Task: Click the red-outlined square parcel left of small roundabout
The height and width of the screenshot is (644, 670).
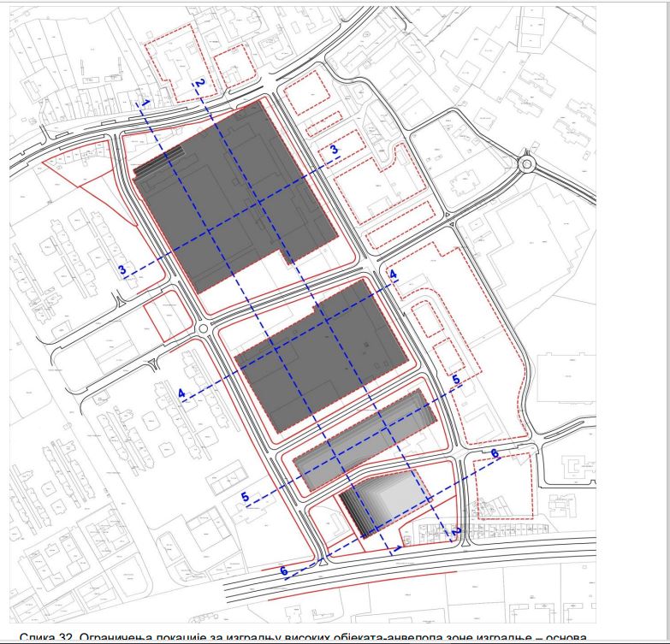Action: (167, 315)
